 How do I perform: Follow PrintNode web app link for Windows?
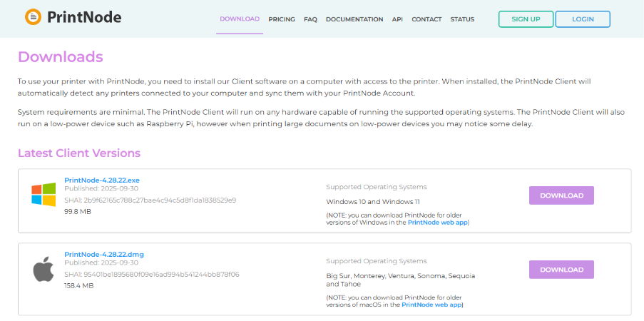[x=438, y=223]
